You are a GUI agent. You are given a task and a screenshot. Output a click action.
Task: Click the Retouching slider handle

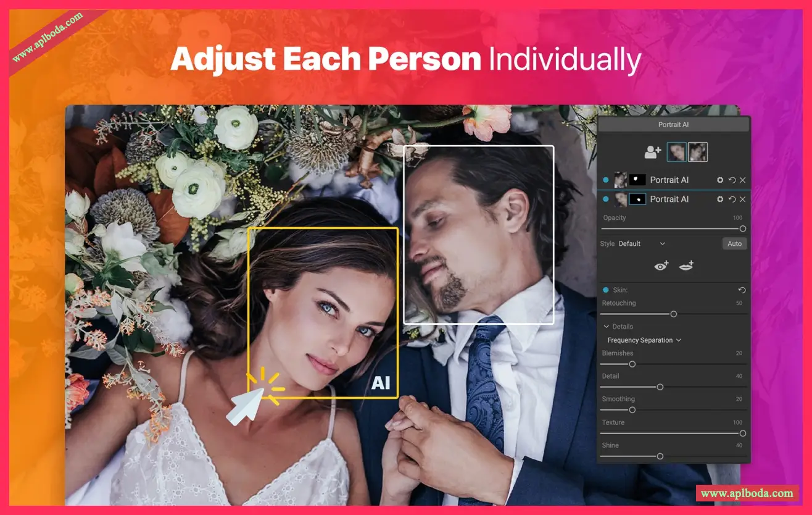point(674,314)
